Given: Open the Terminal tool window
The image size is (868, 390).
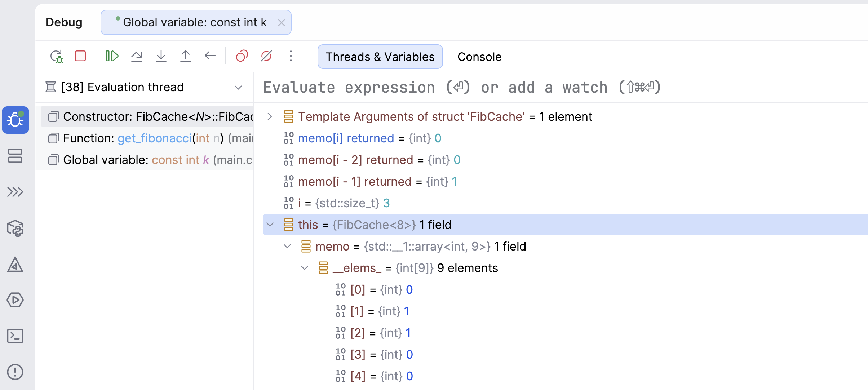Looking at the screenshot, I should tap(15, 336).
